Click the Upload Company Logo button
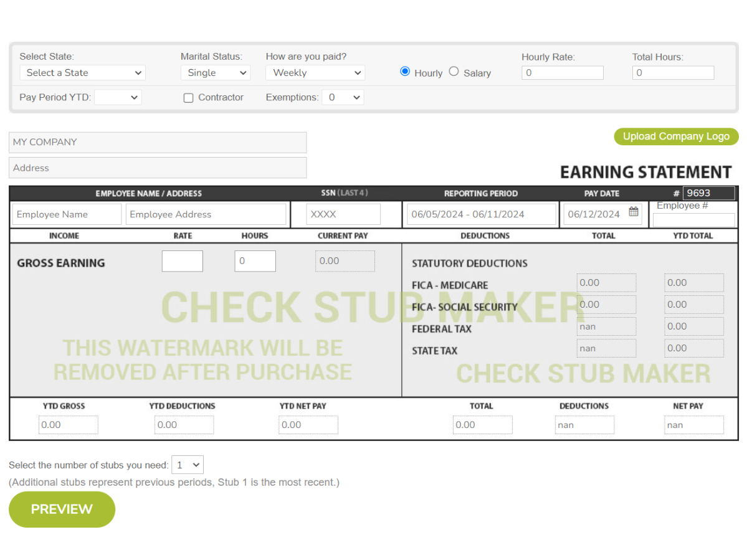747x560 pixels. [x=675, y=136]
